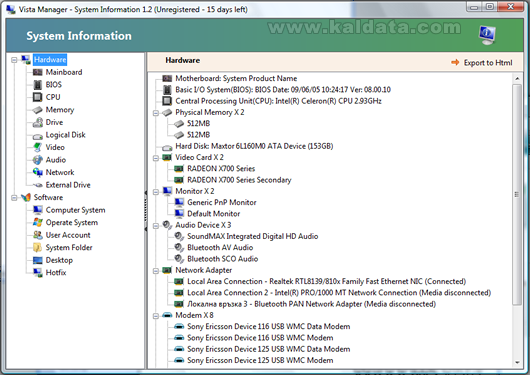Select the CPU icon in sidebar
The width and height of the screenshot is (530, 375).
pos(37,97)
